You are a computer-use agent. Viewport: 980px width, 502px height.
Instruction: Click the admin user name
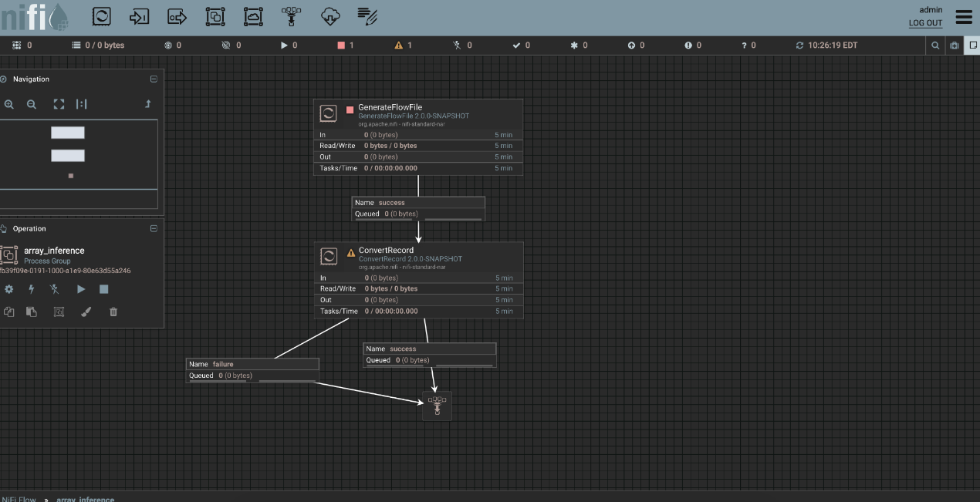[x=931, y=10]
